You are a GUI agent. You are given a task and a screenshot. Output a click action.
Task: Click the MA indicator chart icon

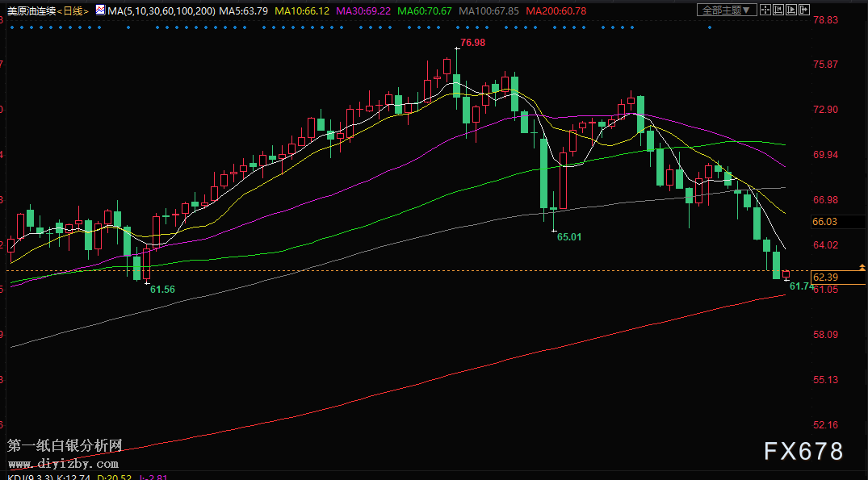tap(100, 10)
